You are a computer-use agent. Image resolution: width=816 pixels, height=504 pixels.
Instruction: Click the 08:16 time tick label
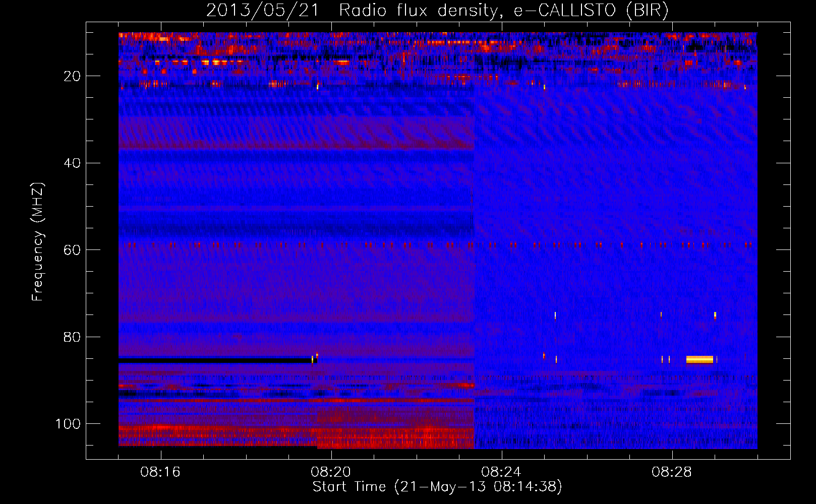pos(160,472)
